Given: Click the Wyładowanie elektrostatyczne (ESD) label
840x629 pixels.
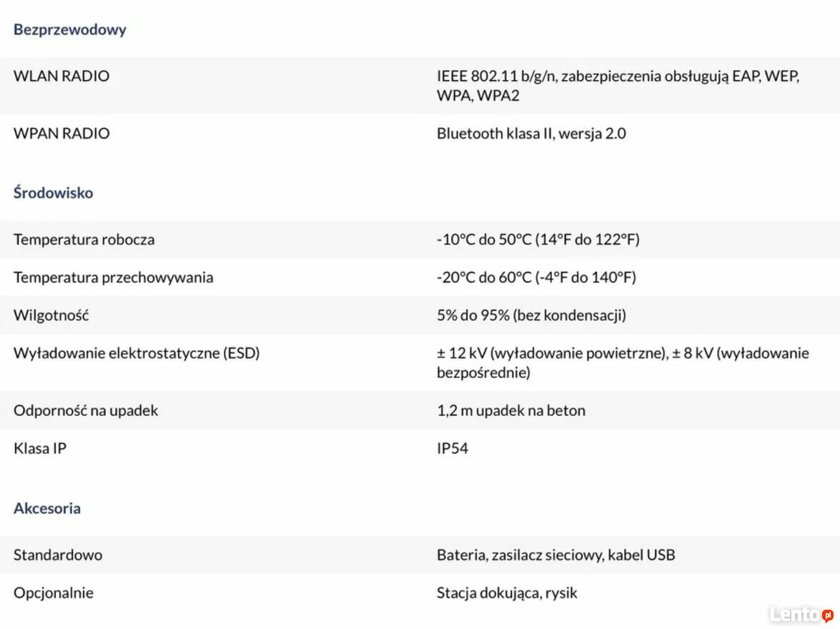Looking at the screenshot, I should tap(137, 353).
